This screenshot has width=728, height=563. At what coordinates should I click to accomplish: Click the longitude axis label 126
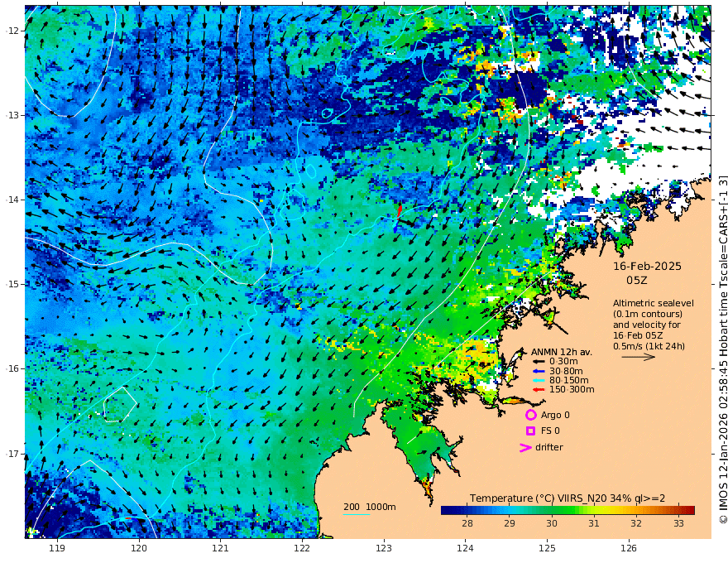coord(629,549)
